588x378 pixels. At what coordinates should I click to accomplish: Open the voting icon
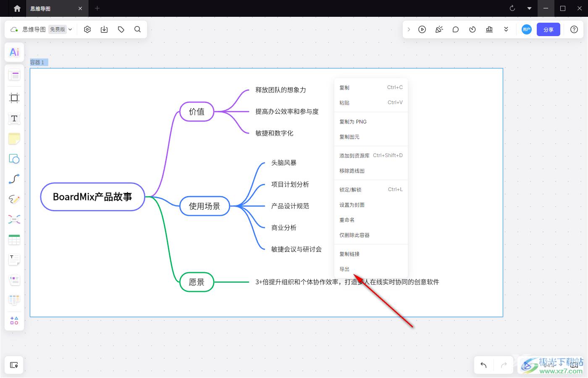click(x=489, y=29)
